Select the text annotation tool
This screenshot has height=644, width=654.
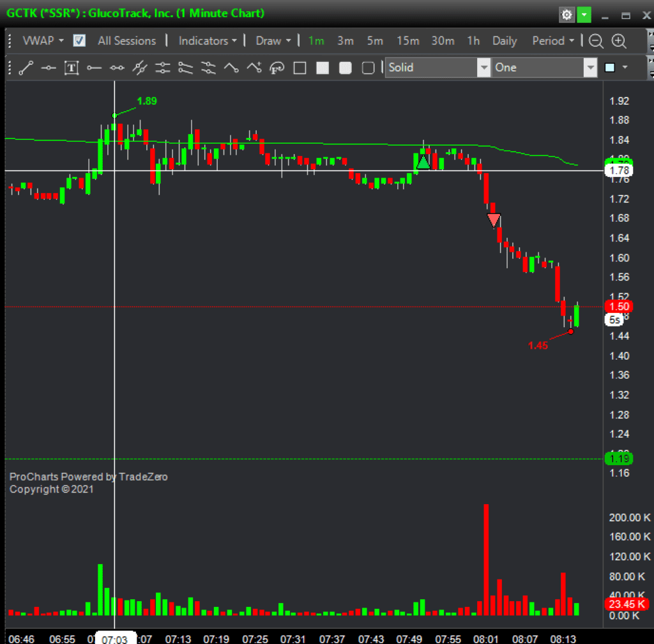(x=72, y=68)
